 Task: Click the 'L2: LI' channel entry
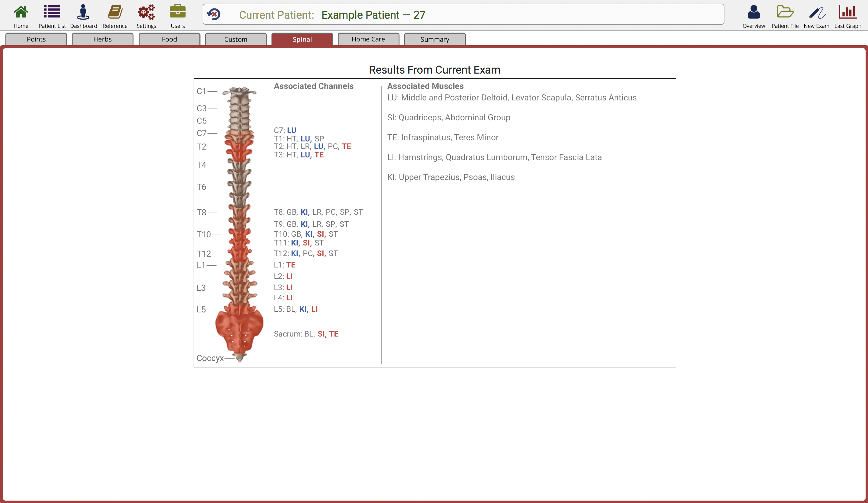click(283, 276)
